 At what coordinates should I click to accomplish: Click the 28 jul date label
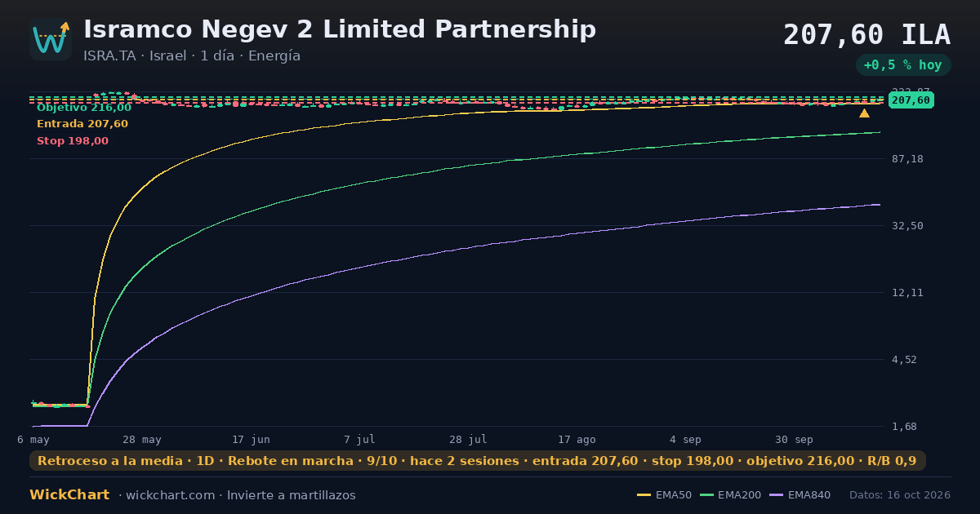468,439
